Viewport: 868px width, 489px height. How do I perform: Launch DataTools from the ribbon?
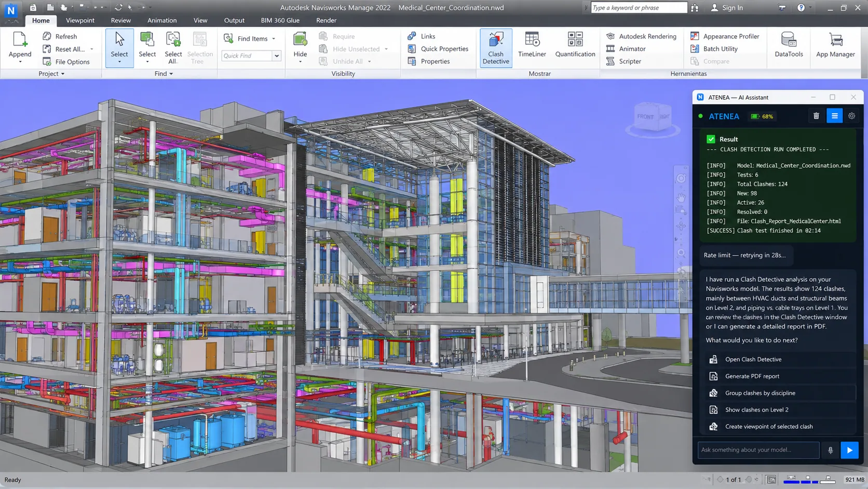pos(788,45)
